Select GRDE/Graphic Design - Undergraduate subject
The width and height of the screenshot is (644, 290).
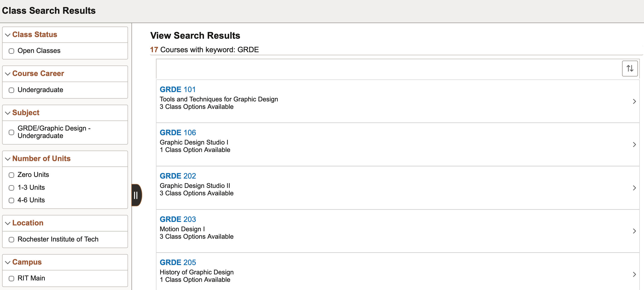point(11,132)
